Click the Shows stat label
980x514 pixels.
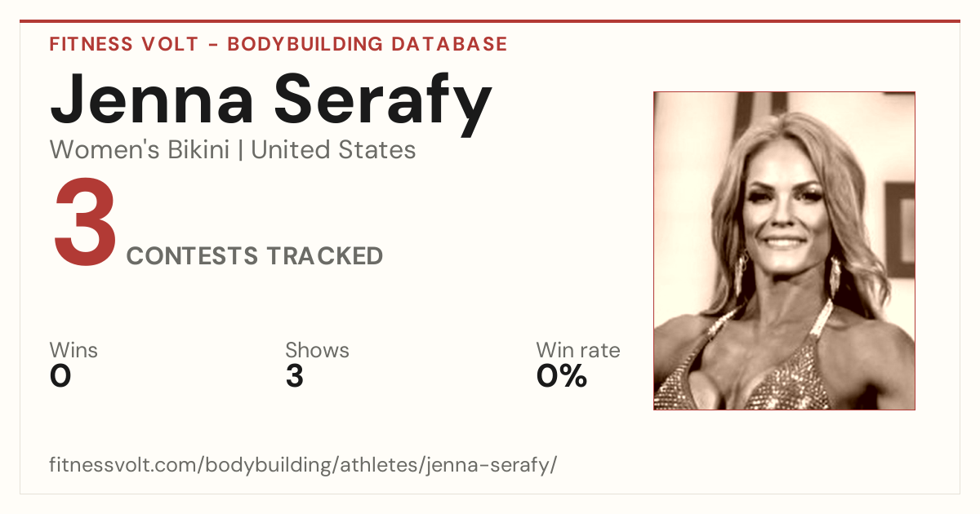coord(317,350)
